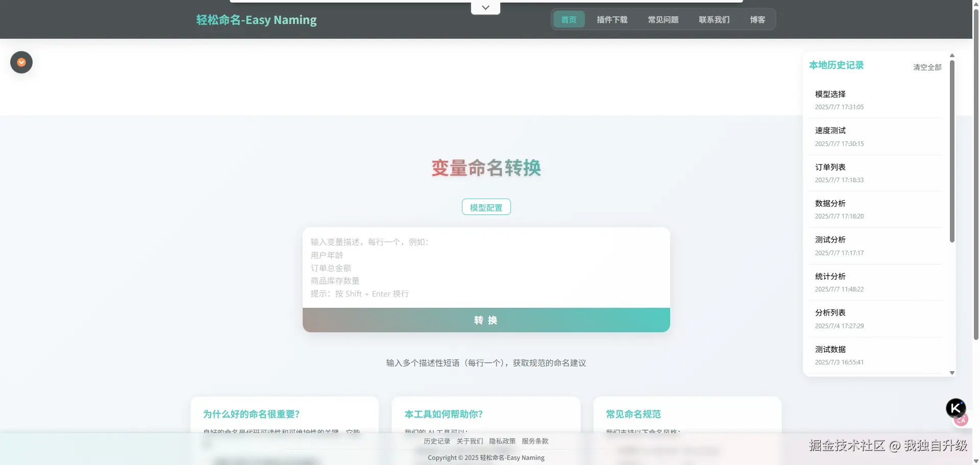Click 清空全部 to clear history
This screenshot has height=465, width=980.
(927, 67)
